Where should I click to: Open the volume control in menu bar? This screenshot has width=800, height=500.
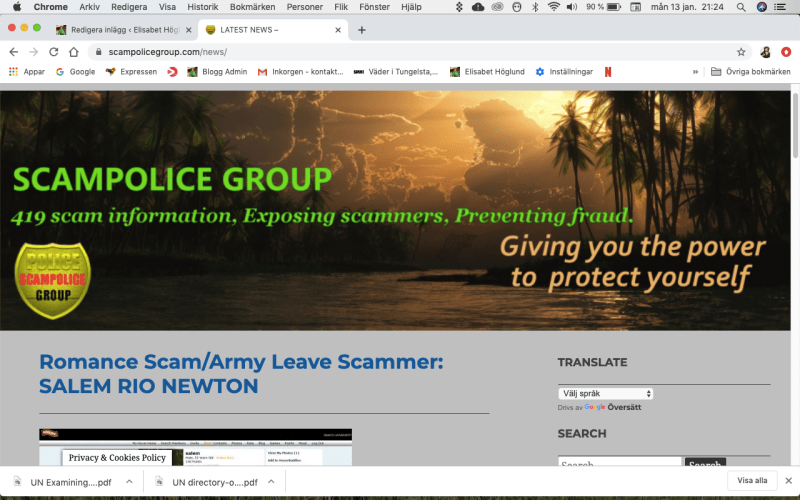[x=572, y=7]
